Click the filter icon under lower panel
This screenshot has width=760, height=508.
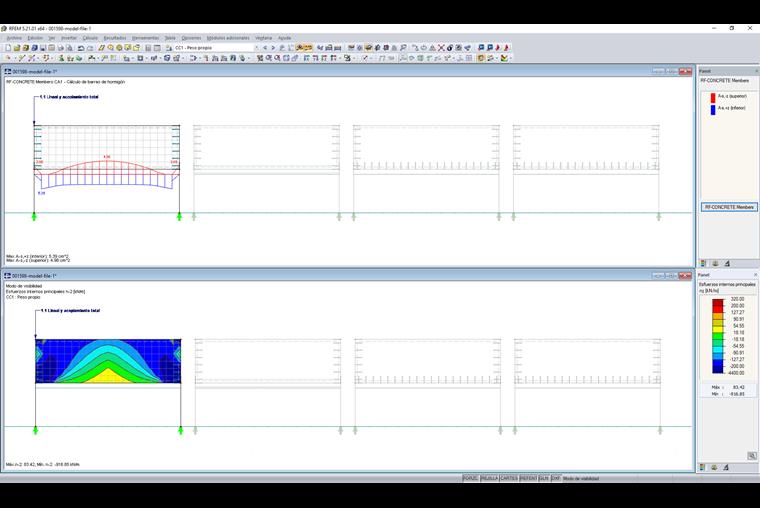point(726,467)
